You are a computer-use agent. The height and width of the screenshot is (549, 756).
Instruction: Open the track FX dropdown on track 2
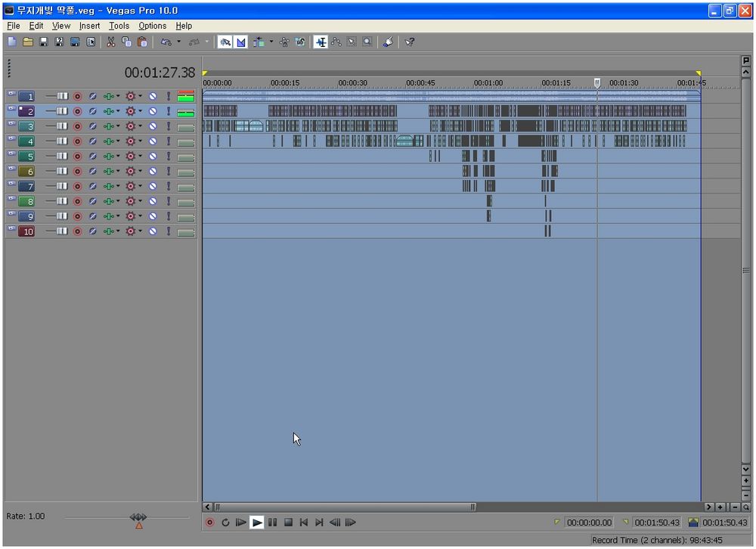tap(118, 111)
